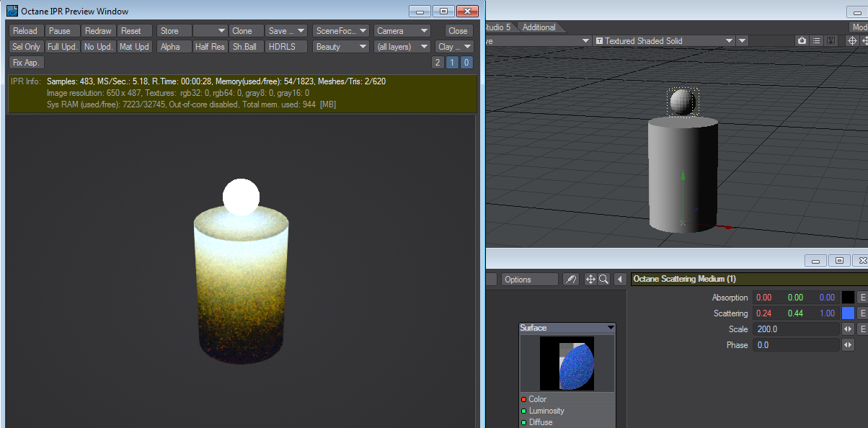The width and height of the screenshot is (868, 428).
Task: Open small arrow dropdown after Textured Shaded Solid
Action: [x=742, y=41]
